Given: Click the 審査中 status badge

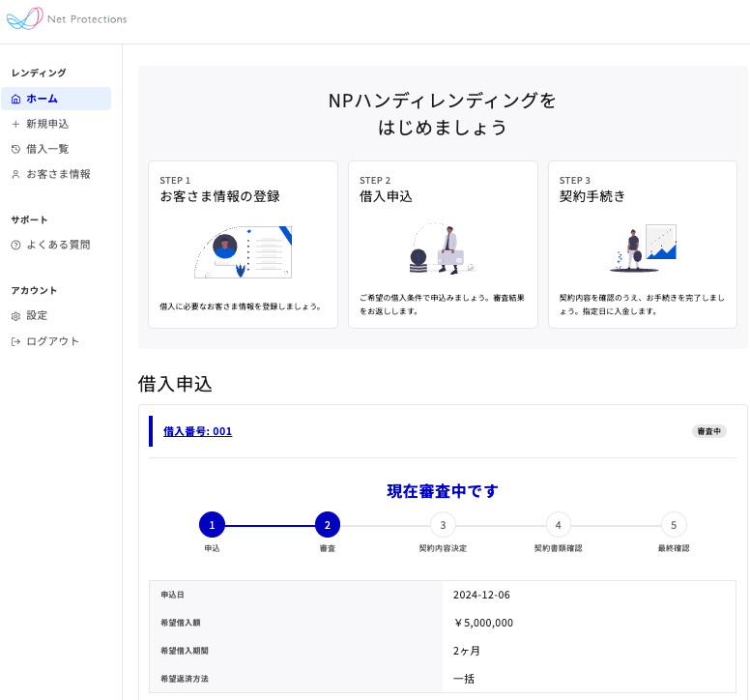Looking at the screenshot, I should pyautogui.click(x=708, y=431).
